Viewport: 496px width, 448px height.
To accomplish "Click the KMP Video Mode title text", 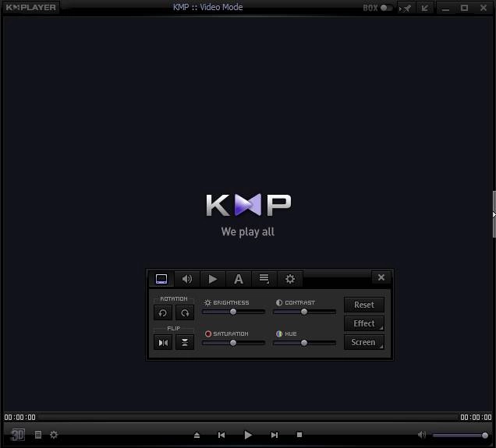I will click(207, 7).
